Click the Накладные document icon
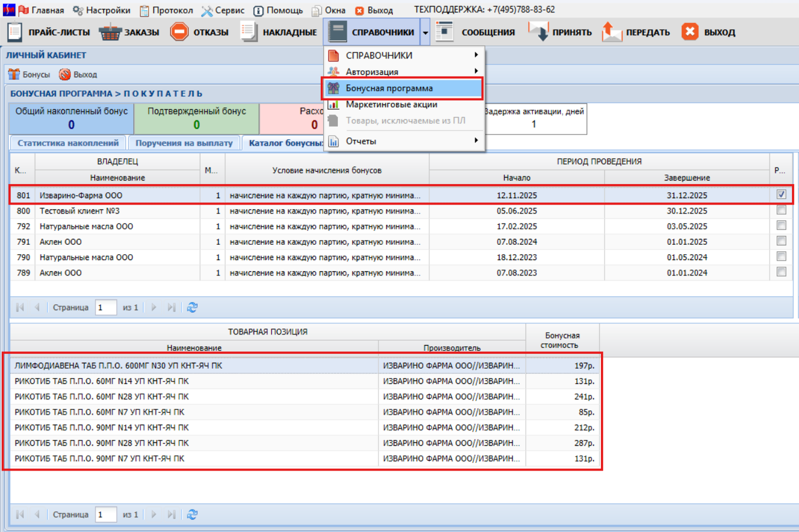Image resolution: width=799 pixels, height=532 pixels. (249, 32)
